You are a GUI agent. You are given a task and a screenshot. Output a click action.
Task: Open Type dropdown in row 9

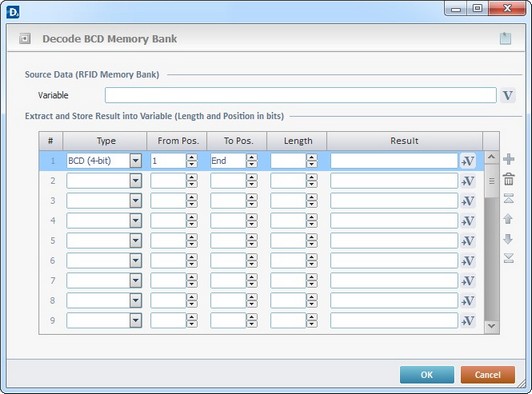point(136,321)
